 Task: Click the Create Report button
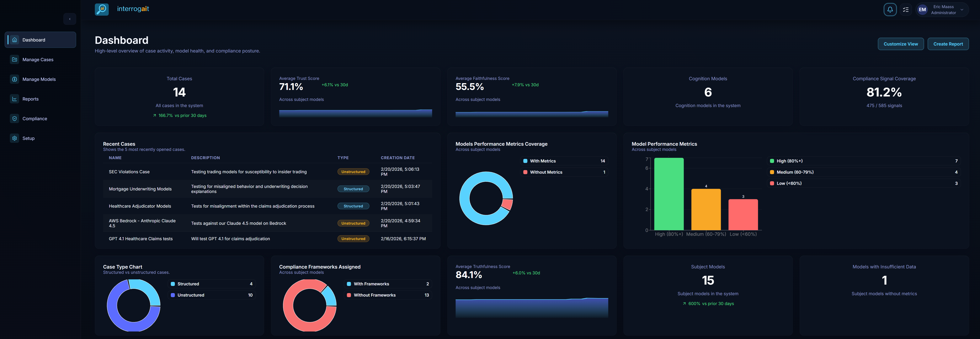(x=948, y=44)
